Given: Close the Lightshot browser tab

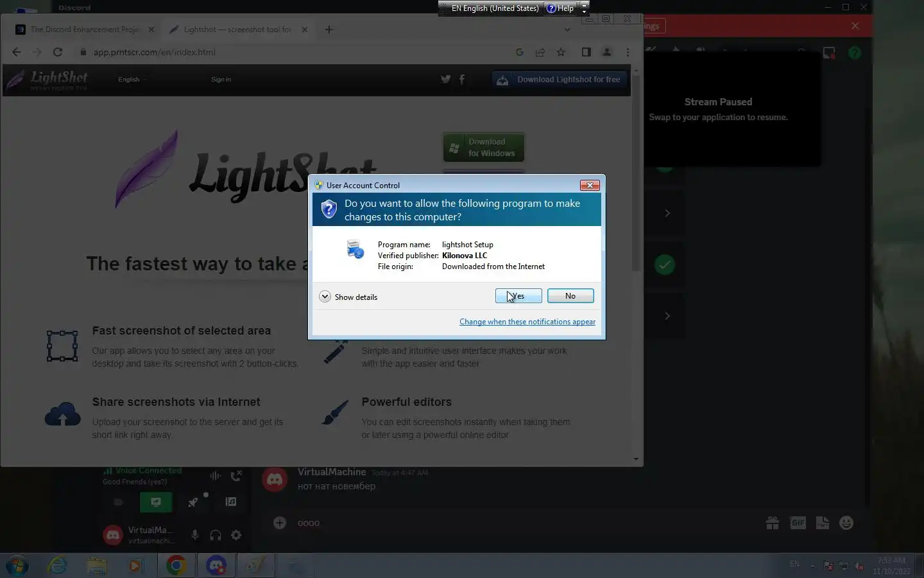Looking at the screenshot, I should pos(305,30).
